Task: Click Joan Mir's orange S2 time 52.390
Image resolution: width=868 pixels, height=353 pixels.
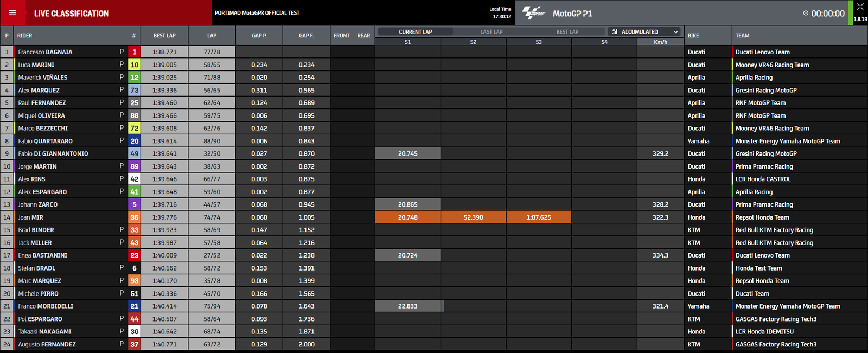Action: 474,217
